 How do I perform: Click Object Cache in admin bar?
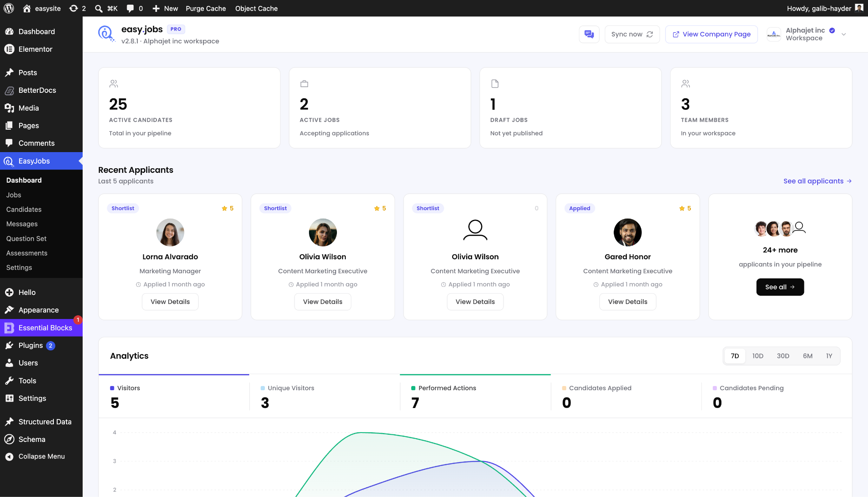click(x=256, y=8)
